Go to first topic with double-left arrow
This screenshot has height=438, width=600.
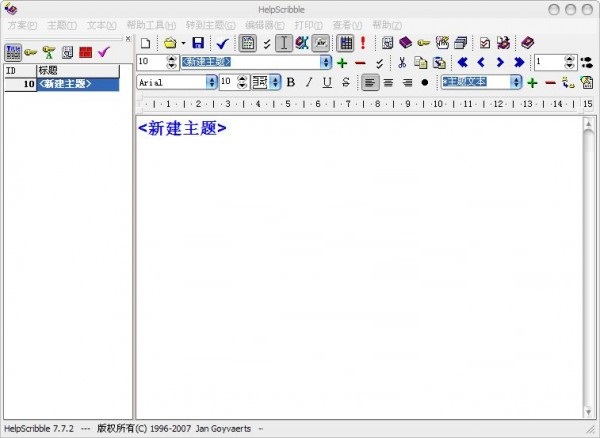[463, 63]
